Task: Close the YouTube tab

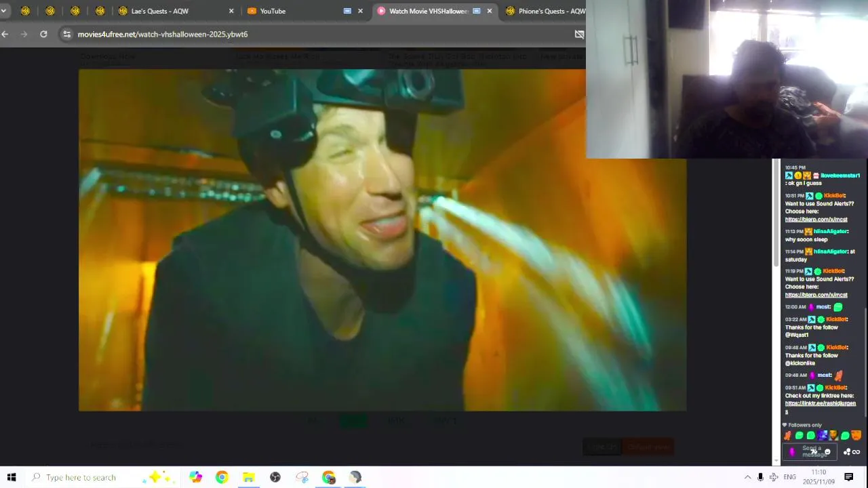Action: [x=360, y=11]
